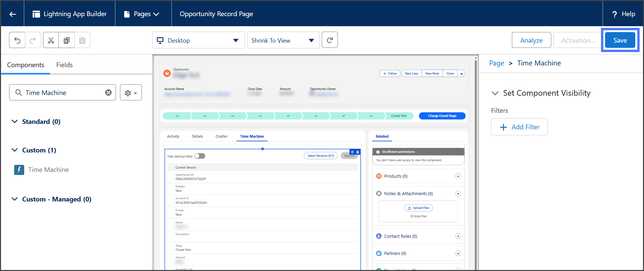Viewport: 644px width, 271px height.
Task: Toggle the Hide identical fields switch
Action: pyautogui.click(x=200, y=156)
